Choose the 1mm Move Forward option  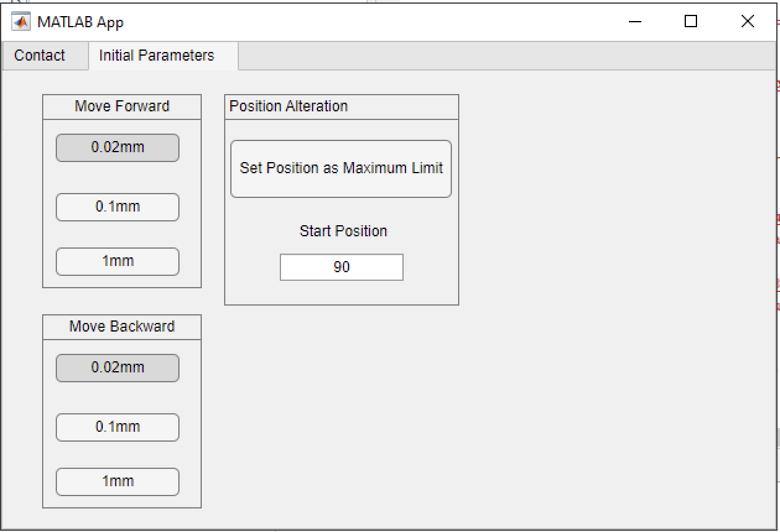click(118, 262)
